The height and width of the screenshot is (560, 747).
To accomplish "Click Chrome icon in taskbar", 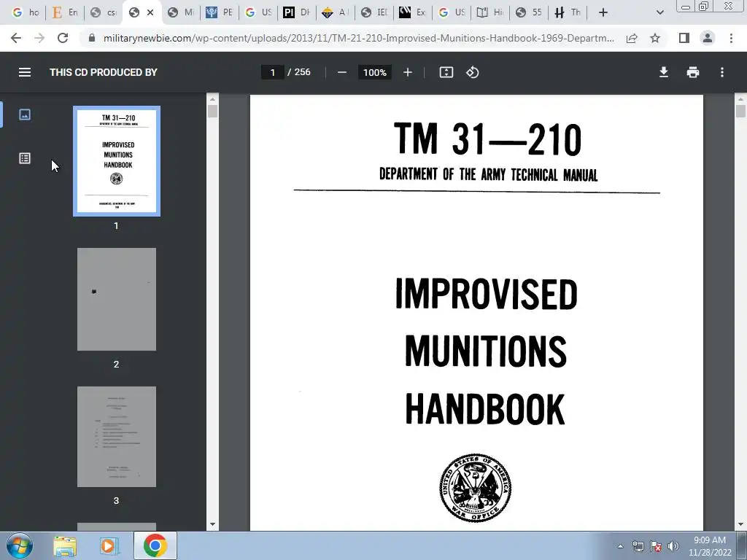I will tap(155, 546).
